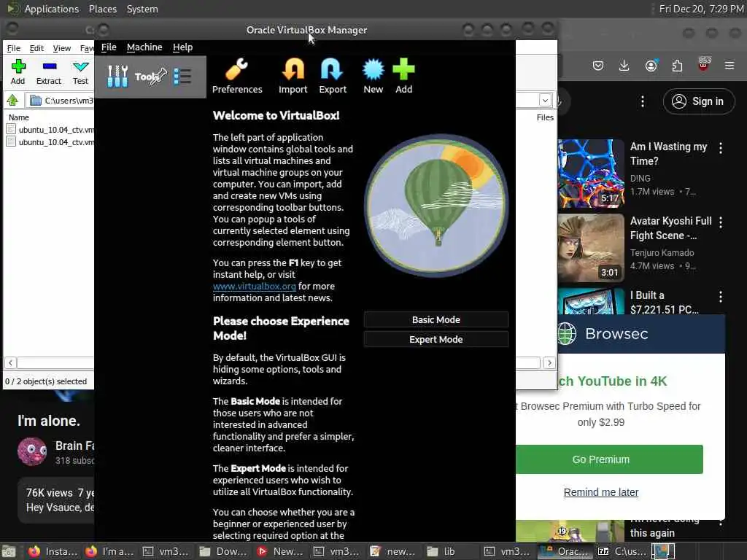The height and width of the screenshot is (560, 747).
Task: Go up one folder in 7-Zip
Action: click(12, 100)
